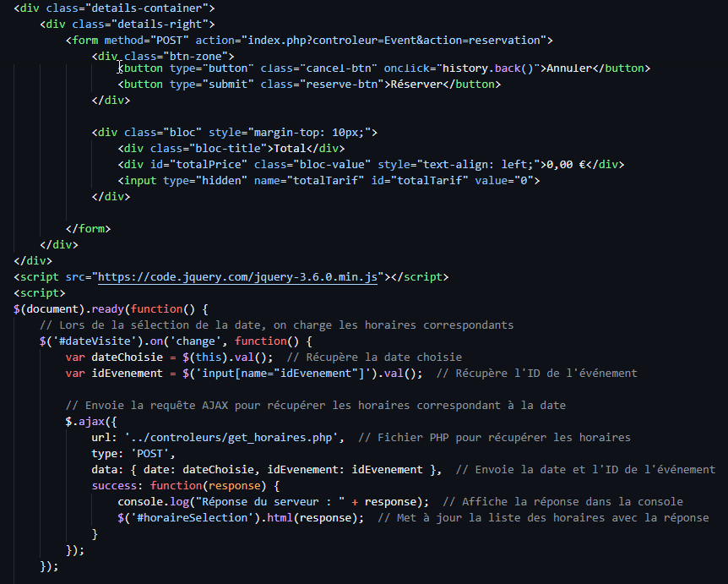The image size is (728, 584).
Task: Click the history.back() onclick handler
Action: coord(491,68)
